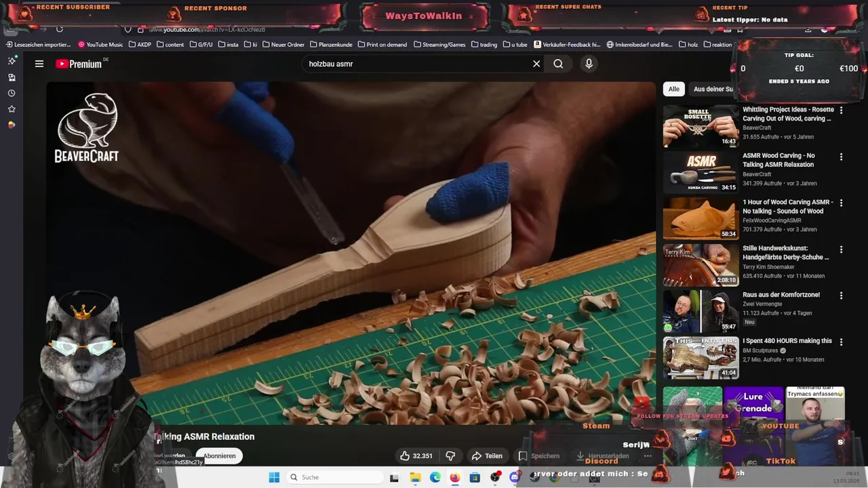Open options for I Spent 480 HOURS video
Screen dimensions: 868x488
841,342
